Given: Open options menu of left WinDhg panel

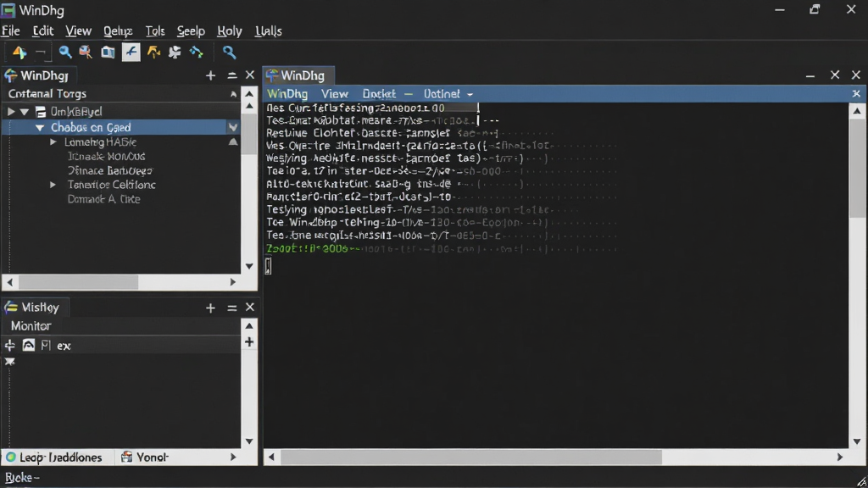Looking at the screenshot, I should pyautogui.click(x=232, y=75).
